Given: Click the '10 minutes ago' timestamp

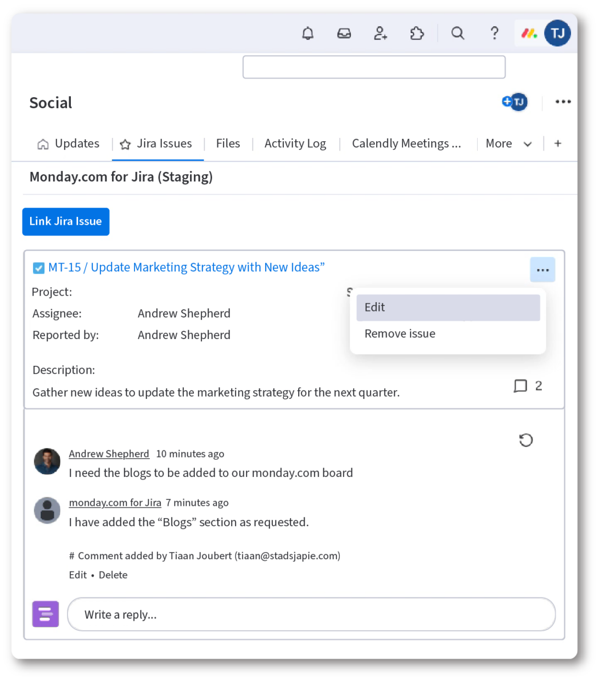Looking at the screenshot, I should [x=190, y=454].
